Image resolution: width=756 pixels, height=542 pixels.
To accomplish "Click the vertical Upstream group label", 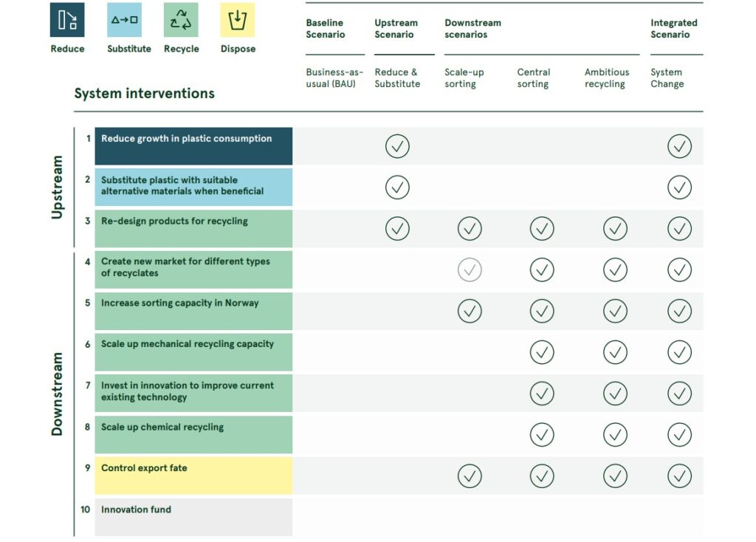I will point(58,187).
